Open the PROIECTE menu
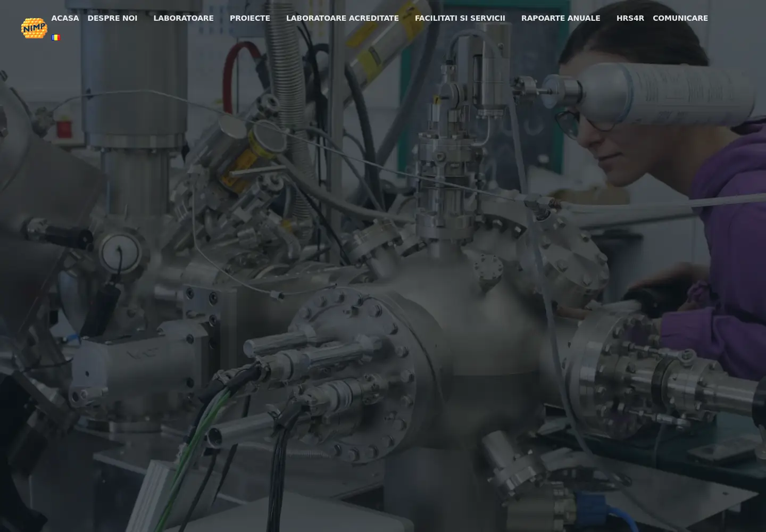This screenshot has width=766, height=532. click(x=250, y=18)
